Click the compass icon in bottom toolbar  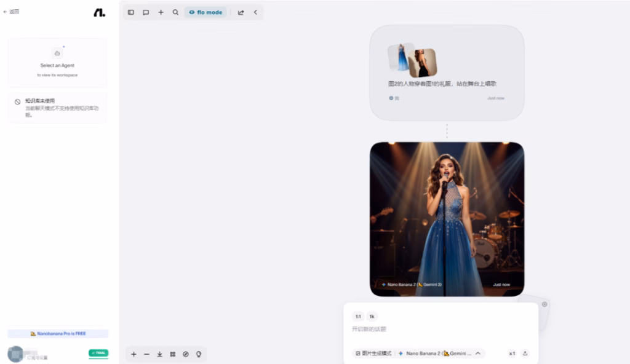point(186,354)
